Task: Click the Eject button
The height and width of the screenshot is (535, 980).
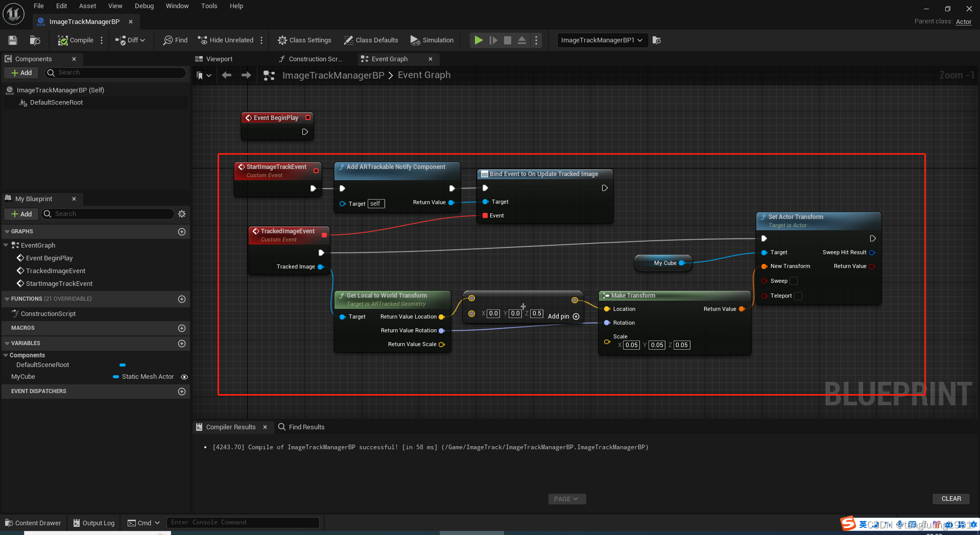Action: 522,40
